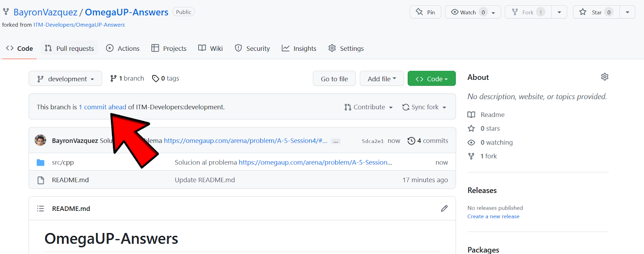
Task: Open 1 commit ahead link
Action: [103, 107]
